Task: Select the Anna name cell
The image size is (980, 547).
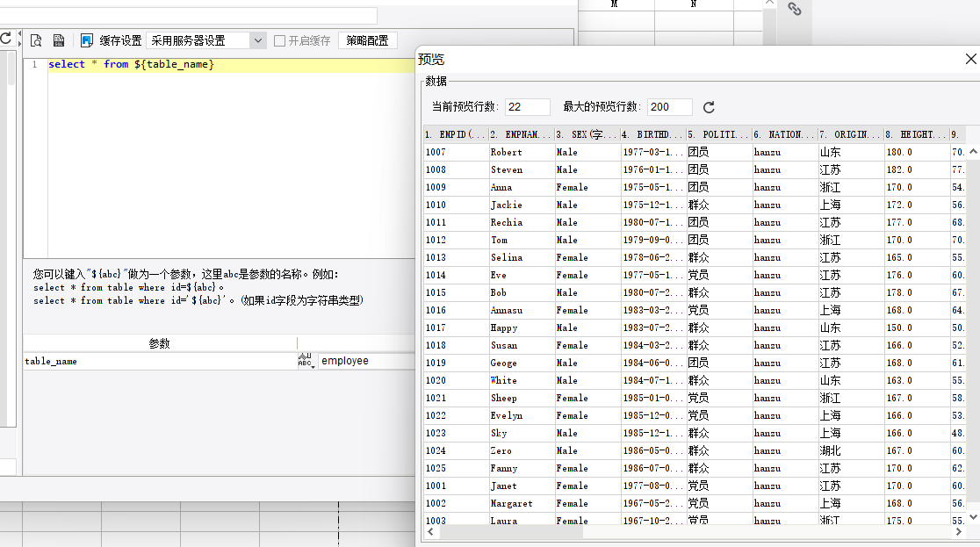Action: pyautogui.click(x=522, y=187)
